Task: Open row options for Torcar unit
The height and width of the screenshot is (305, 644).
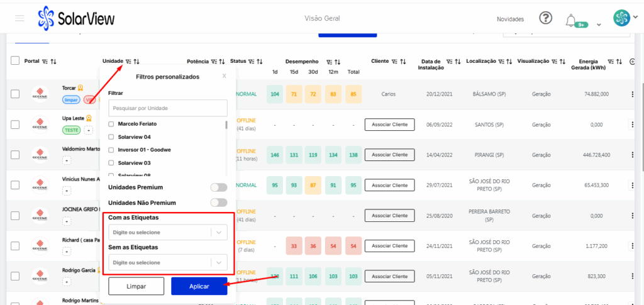Action: (x=633, y=94)
